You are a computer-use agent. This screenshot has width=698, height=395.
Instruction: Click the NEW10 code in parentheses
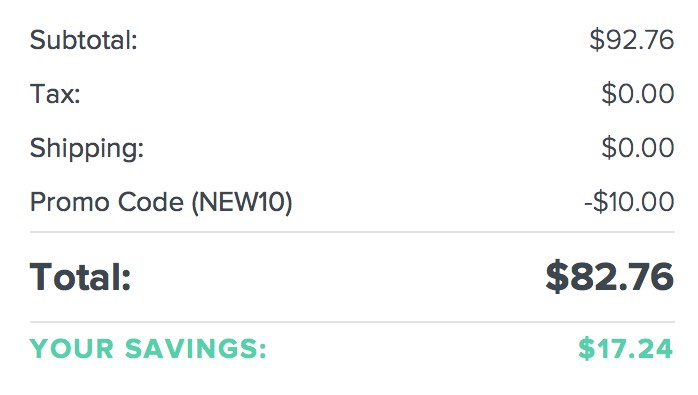pos(242,202)
